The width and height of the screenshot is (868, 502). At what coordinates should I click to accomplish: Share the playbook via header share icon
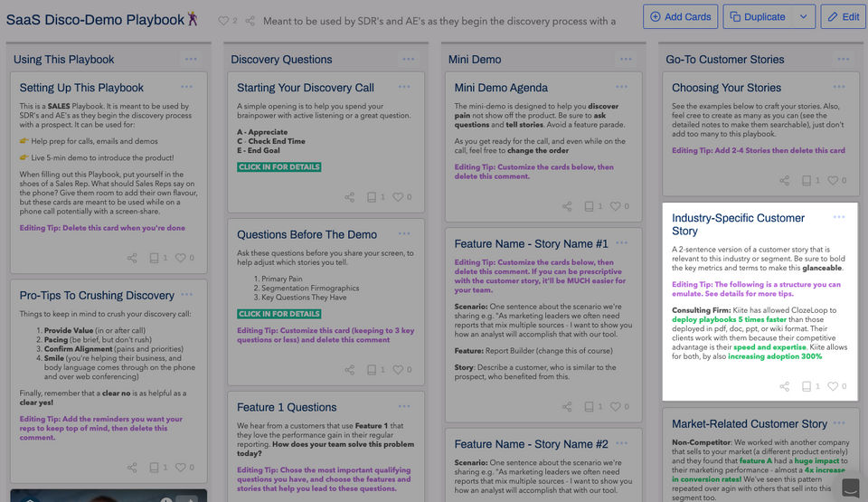[250, 21]
